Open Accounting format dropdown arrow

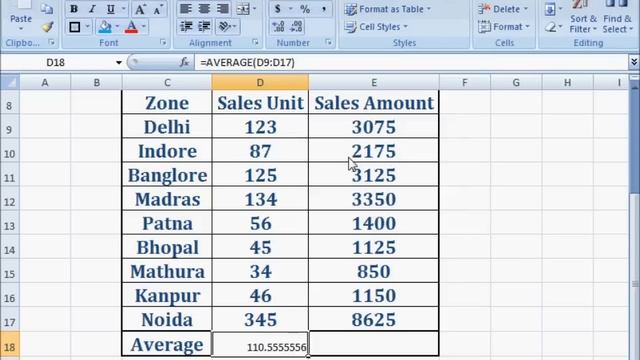coord(291,9)
